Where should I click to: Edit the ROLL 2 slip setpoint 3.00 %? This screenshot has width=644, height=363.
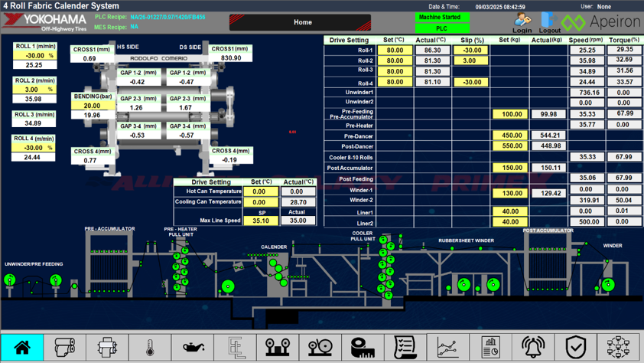[35, 90]
